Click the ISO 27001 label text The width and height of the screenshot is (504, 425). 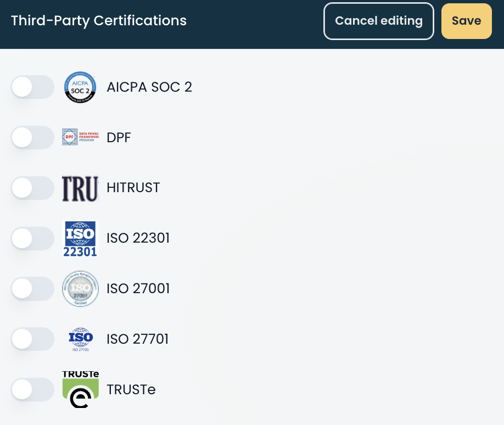tap(137, 289)
